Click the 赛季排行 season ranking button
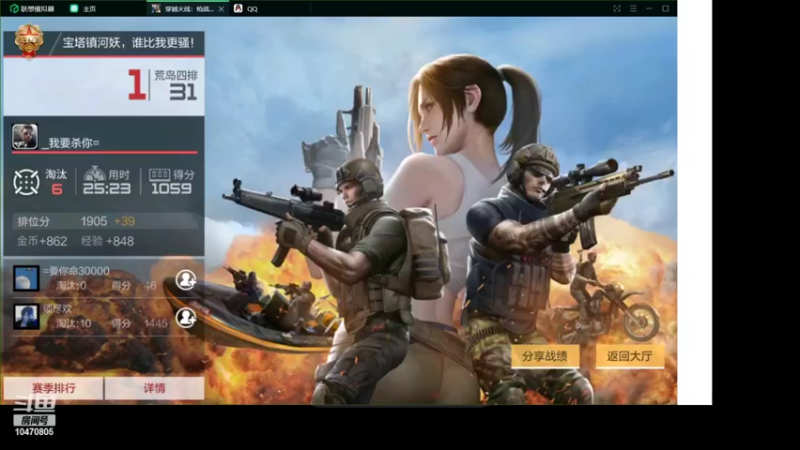 [x=53, y=388]
